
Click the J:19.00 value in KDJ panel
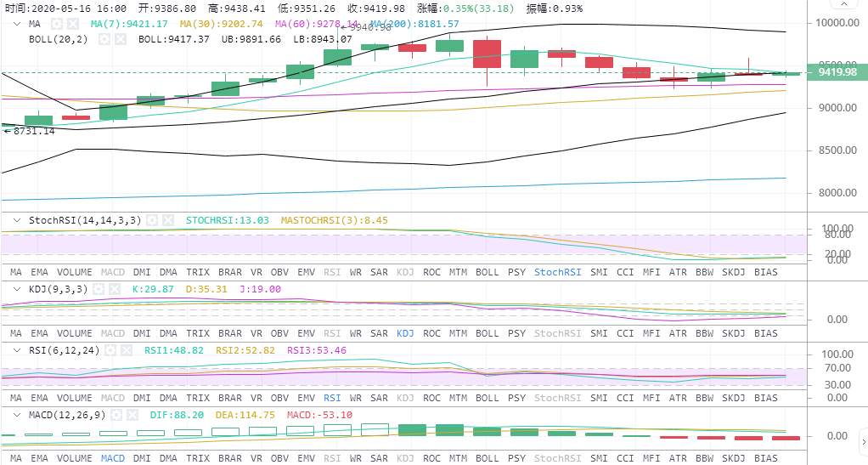click(260, 289)
